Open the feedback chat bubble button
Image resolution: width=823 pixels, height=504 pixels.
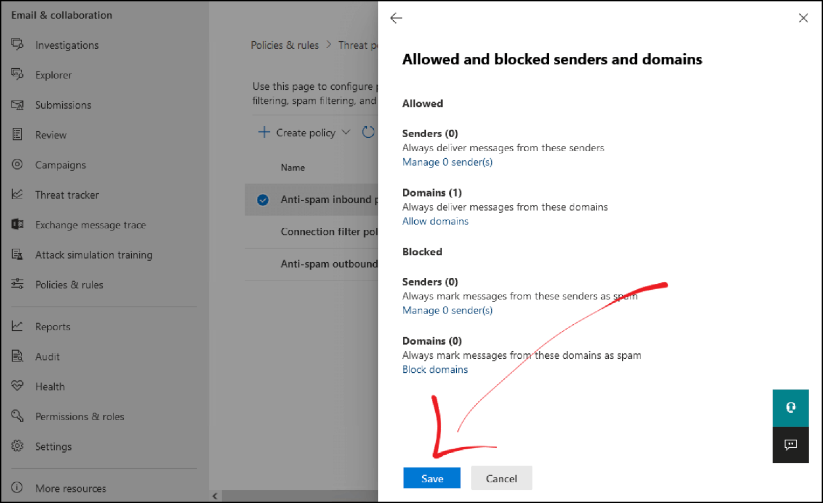pos(791,445)
